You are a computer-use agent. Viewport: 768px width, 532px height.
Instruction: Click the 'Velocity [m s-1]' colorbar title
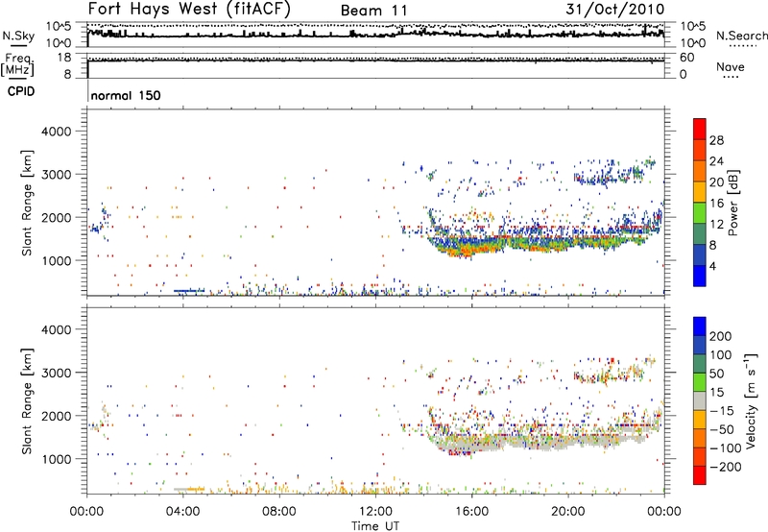pos(751,400)
